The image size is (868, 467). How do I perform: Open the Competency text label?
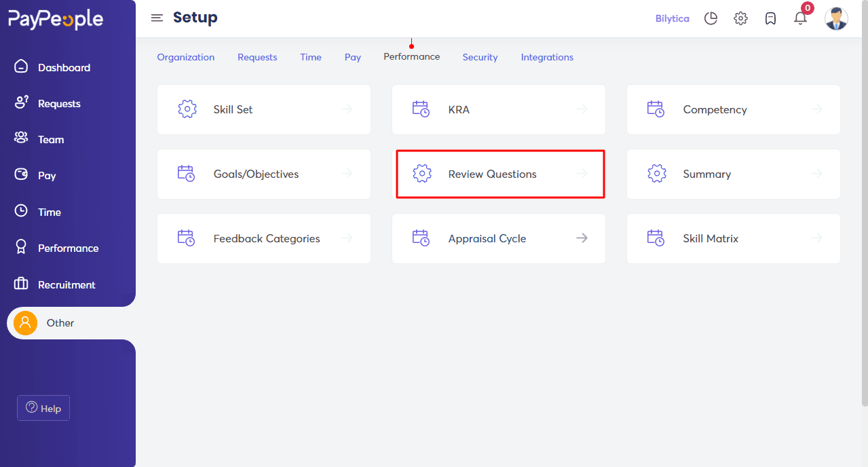click(715, 109)
